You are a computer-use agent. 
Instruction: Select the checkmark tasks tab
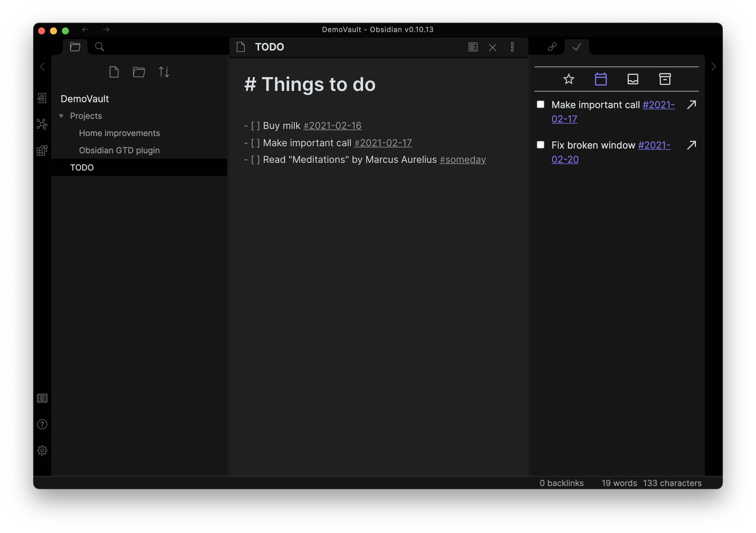(577, 47)
